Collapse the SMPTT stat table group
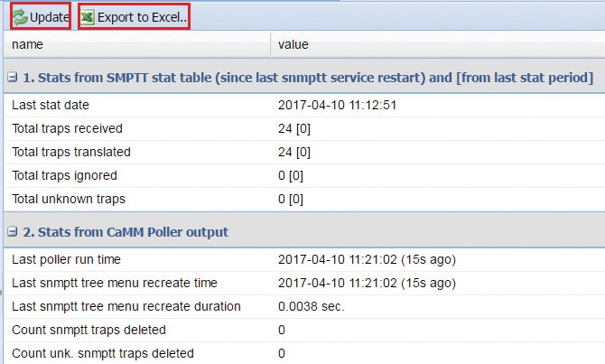 point(13,78)
